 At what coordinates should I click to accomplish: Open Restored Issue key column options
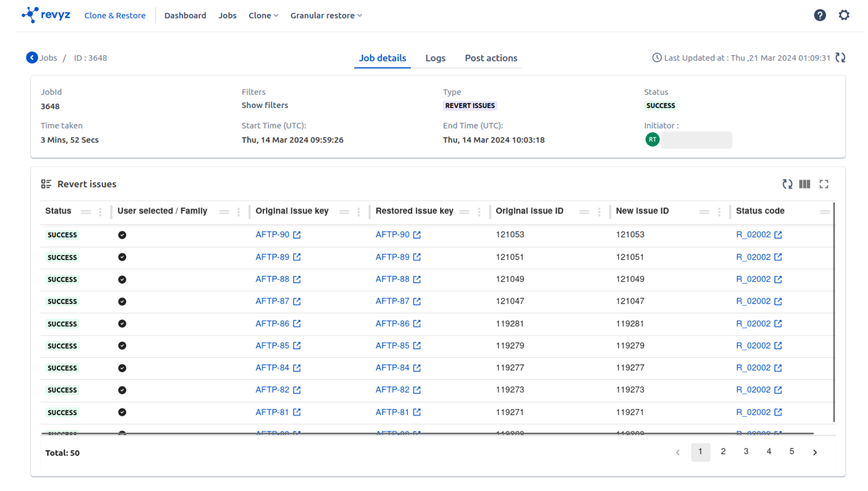[479, 212]
